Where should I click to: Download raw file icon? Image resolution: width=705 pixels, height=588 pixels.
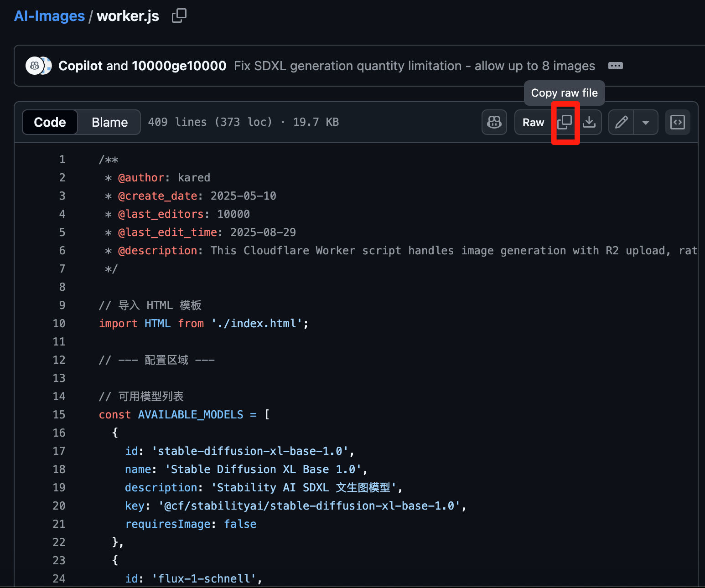click(x=589, y=122)
